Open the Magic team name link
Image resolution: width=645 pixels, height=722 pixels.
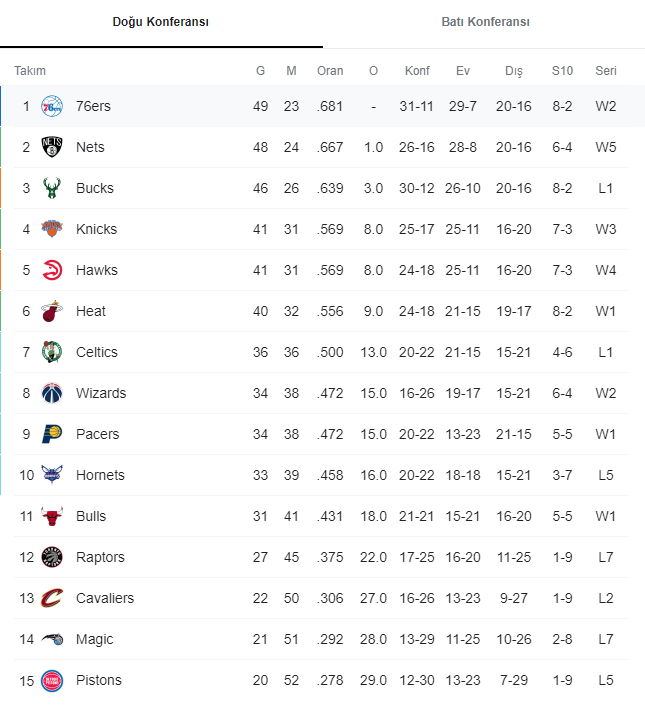(95, 639)
